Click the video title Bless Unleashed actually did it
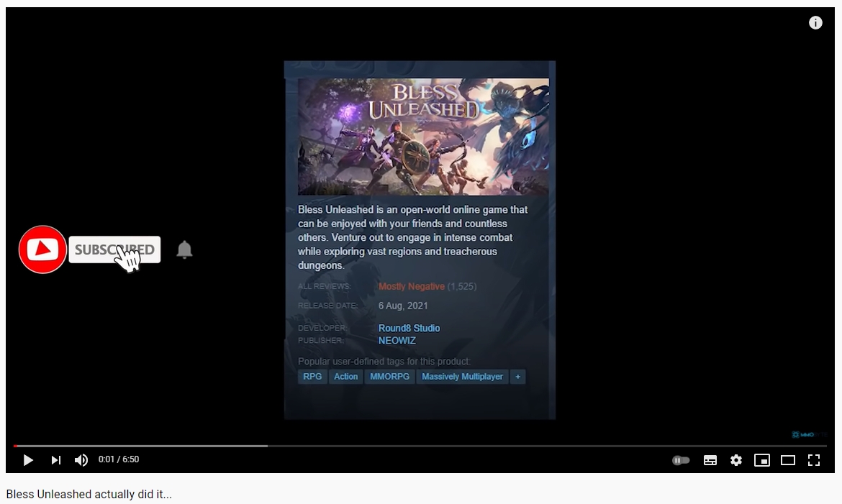Image resolution: width=842 pixels, height=504 pixels. pos(89,495)
